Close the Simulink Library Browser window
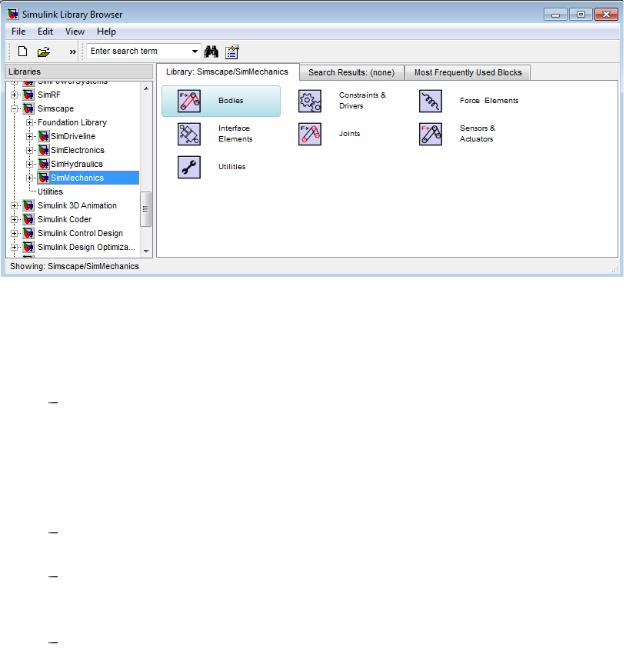This screenshot has width=624, height=652. click(606, 15)
